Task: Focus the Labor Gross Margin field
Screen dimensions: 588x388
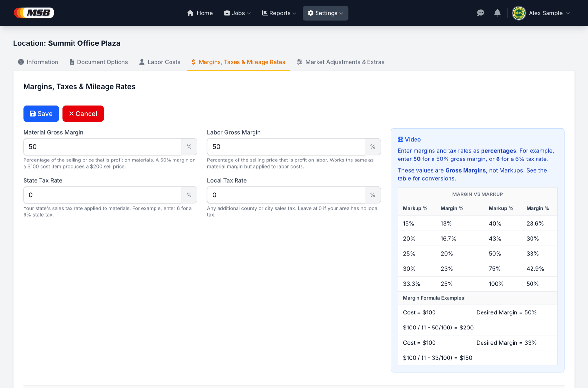Action: (286, 147)
